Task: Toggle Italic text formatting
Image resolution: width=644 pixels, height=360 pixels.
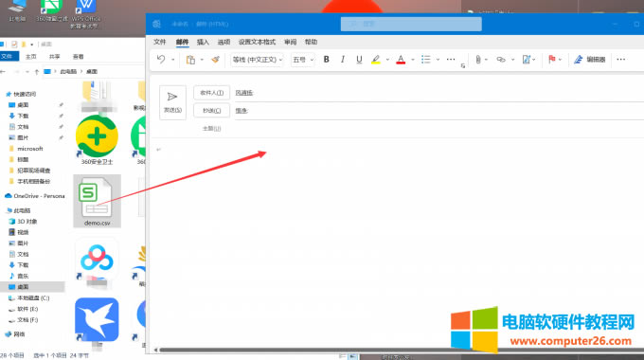Action: coord(343,60)
